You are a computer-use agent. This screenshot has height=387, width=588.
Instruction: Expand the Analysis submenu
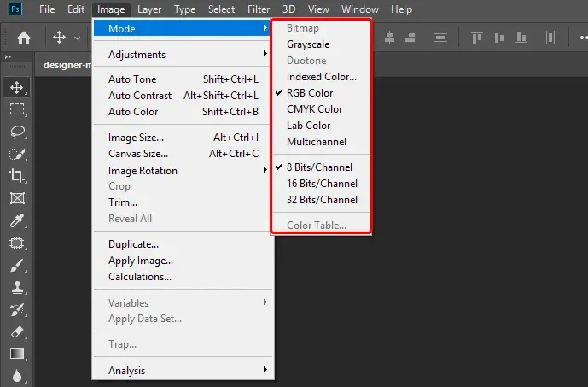[182, 371]
